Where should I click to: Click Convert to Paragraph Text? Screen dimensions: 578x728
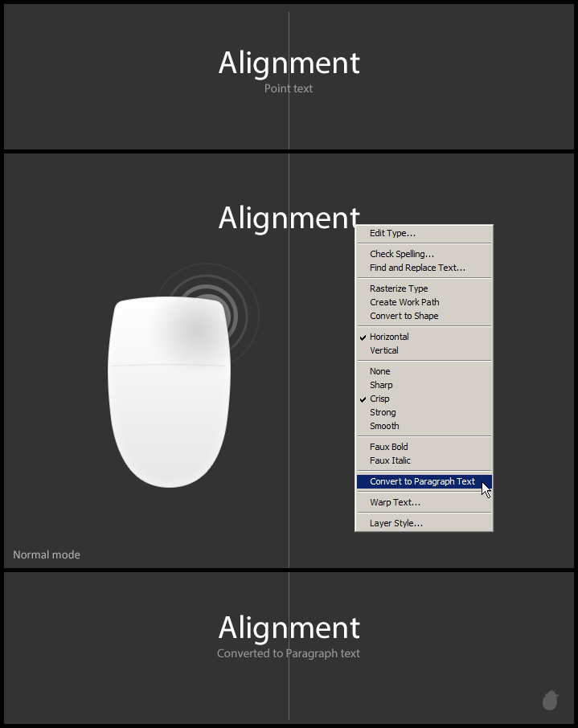tap(422, 481)
